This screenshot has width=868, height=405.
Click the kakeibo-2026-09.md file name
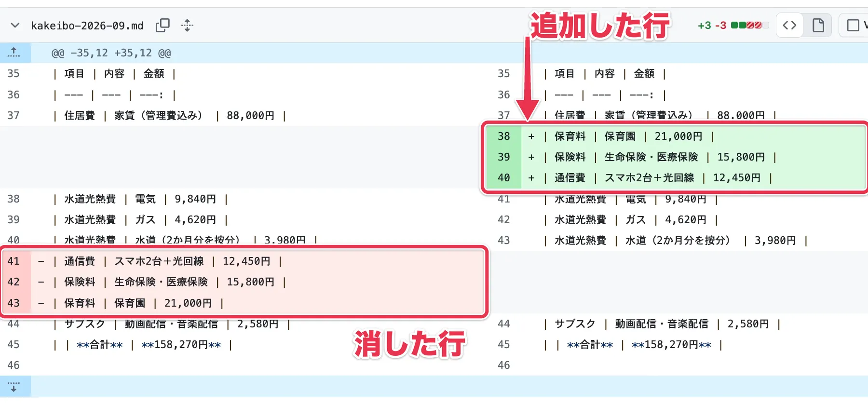click(x=87, y=26)
